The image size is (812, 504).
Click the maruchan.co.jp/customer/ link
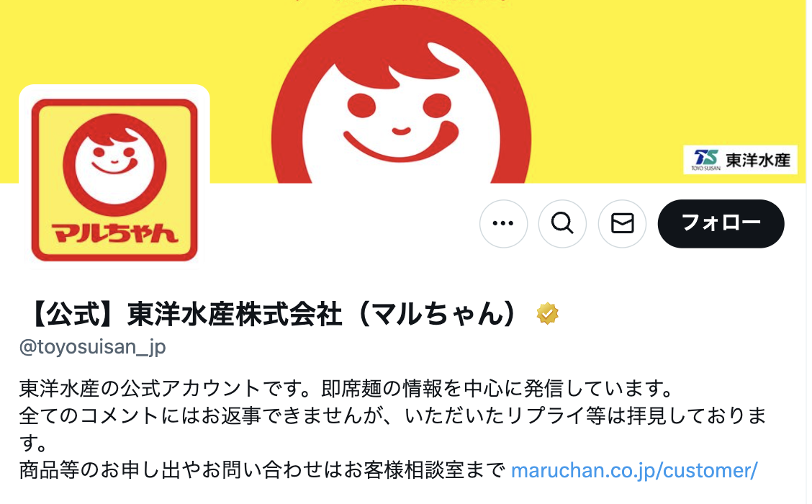click(634, 470)
